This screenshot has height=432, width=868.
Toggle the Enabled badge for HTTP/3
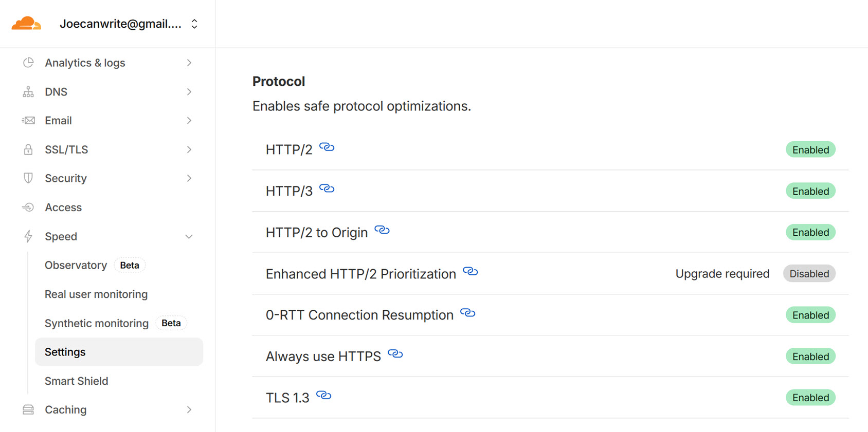(810, 191)
